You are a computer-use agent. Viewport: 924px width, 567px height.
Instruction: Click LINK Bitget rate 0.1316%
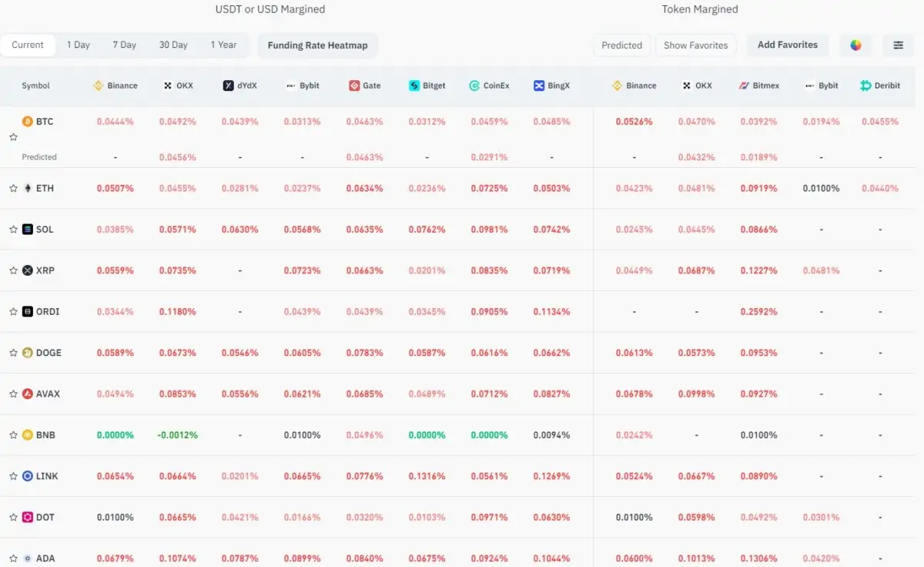[x=427, y=476]
